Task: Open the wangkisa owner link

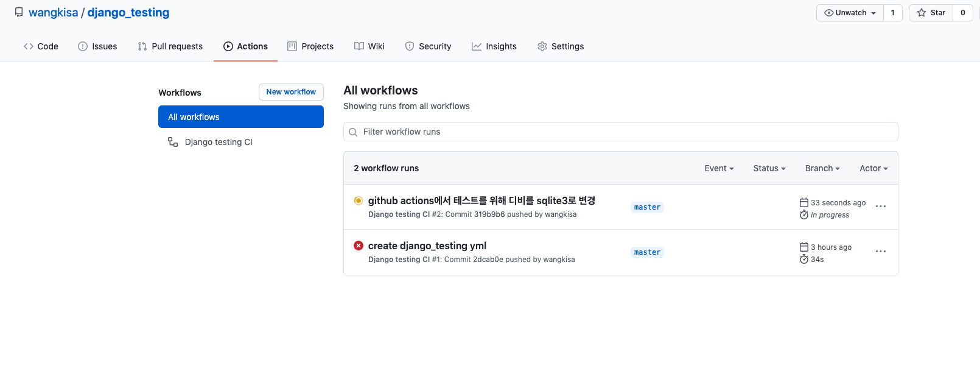Action: [x=53, y=12]
